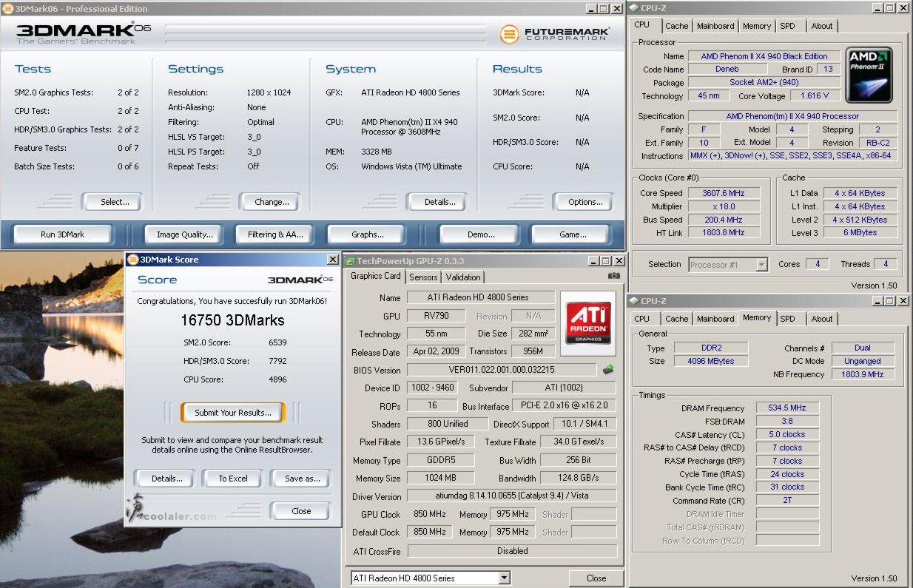This screenshot has width=913, height=588.
Task: Open the Mainboard tab in upper CPU-Z window
Action: click(x=715, y=26)
